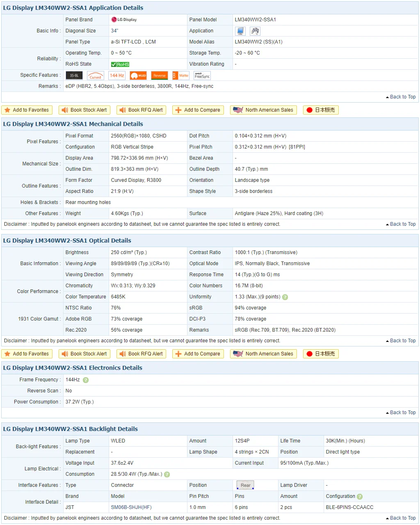Select the power consumption 37.2W (Typ.) value
The height and width of the screenshot is (525, 420).
pos(80,402)
